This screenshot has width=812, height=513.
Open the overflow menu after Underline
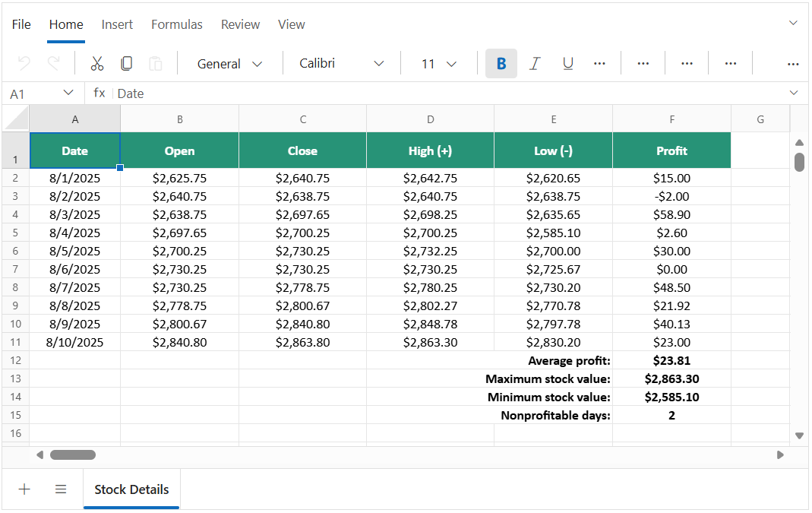point(599,63)
